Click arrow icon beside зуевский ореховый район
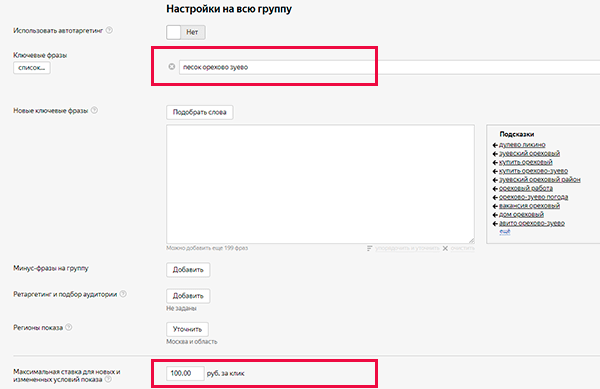This screenshot has height=389, width=600. (x=495, y=180)
